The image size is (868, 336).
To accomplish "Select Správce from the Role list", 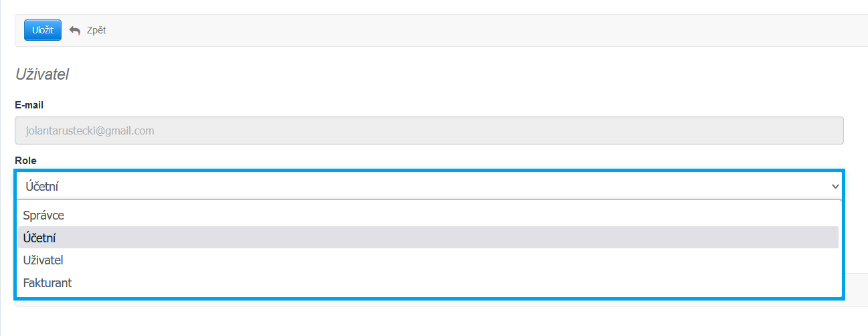I will point(44,216).
